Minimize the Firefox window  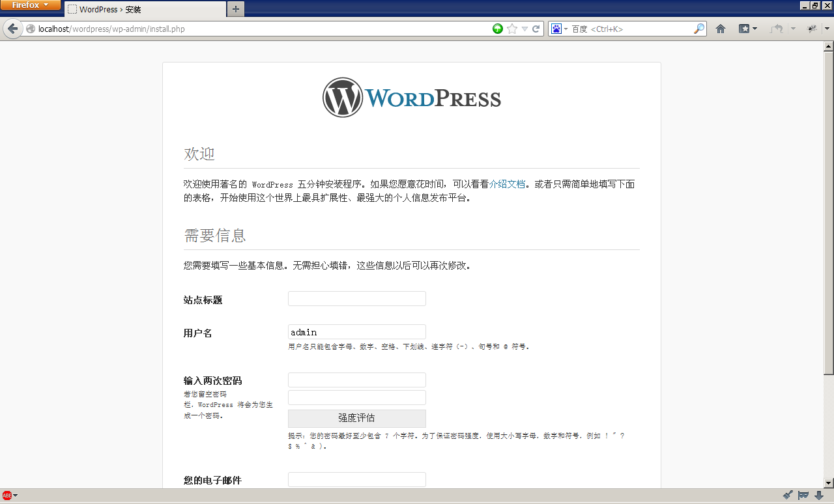pos(805,5)
